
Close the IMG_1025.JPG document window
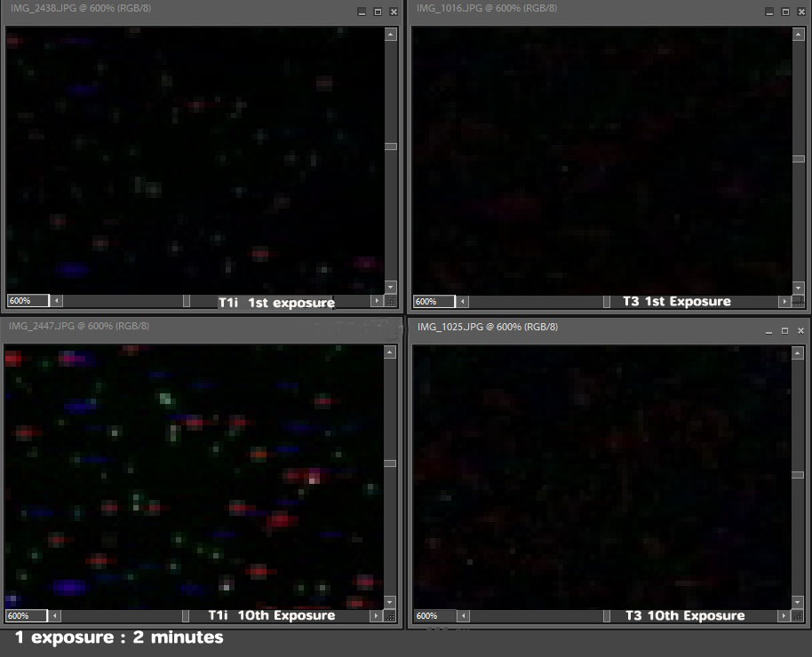pos(800,331)
